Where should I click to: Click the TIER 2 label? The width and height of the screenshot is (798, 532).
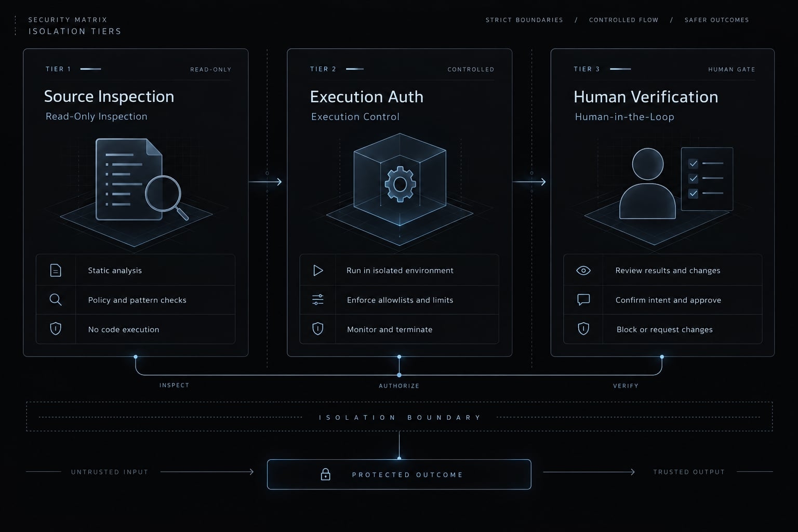(x=323, y=69)
